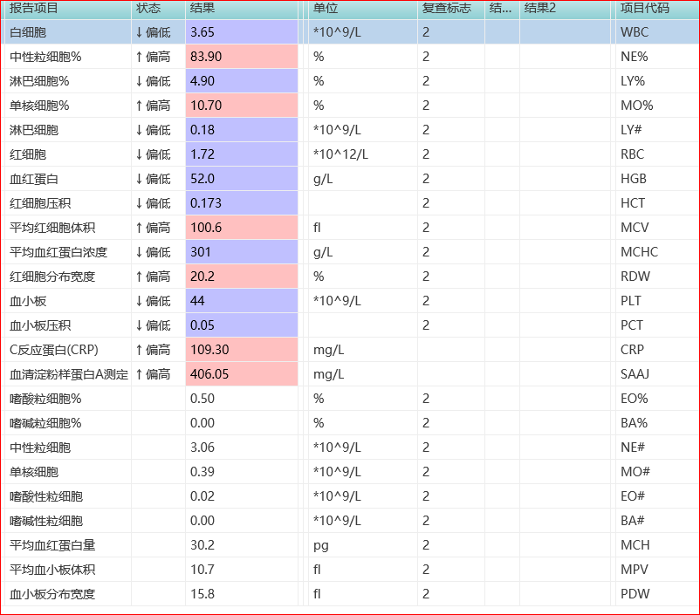Click the PLT item code
The image size is (700, 615).
(631, 301)
